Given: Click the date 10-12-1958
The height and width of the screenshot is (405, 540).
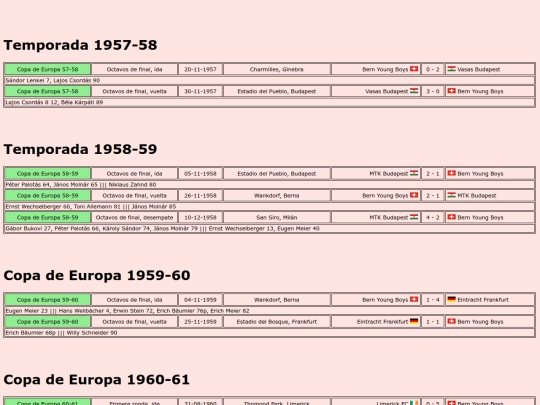Looking at the screenshot, I should 200,217.
